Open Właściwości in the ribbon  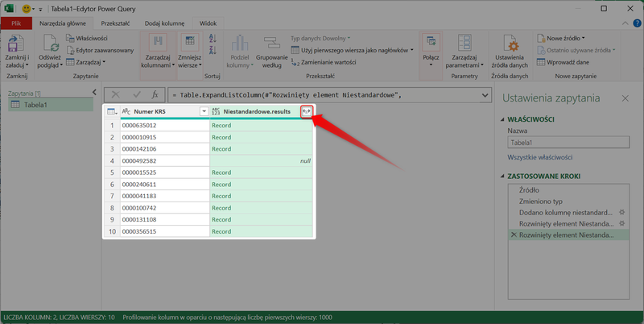click(87, 38)
